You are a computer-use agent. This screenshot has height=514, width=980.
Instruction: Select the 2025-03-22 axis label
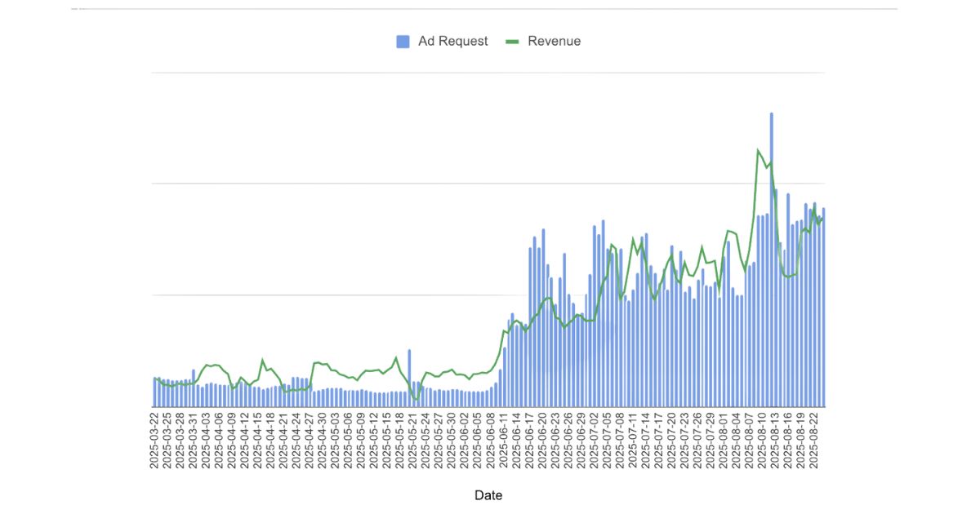point(154,441)
